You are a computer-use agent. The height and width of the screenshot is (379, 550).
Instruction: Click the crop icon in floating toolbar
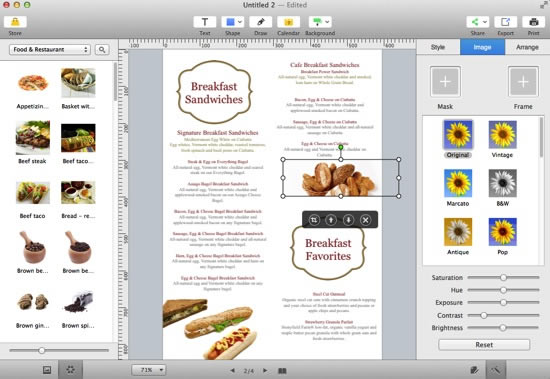314,220
